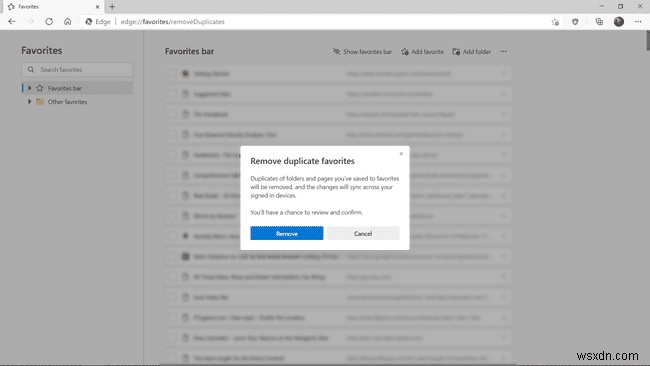Tick the checkbox of the last visible row
This screenshot has height=366, width=650.
pyautogui.click(x=172, y=358)
